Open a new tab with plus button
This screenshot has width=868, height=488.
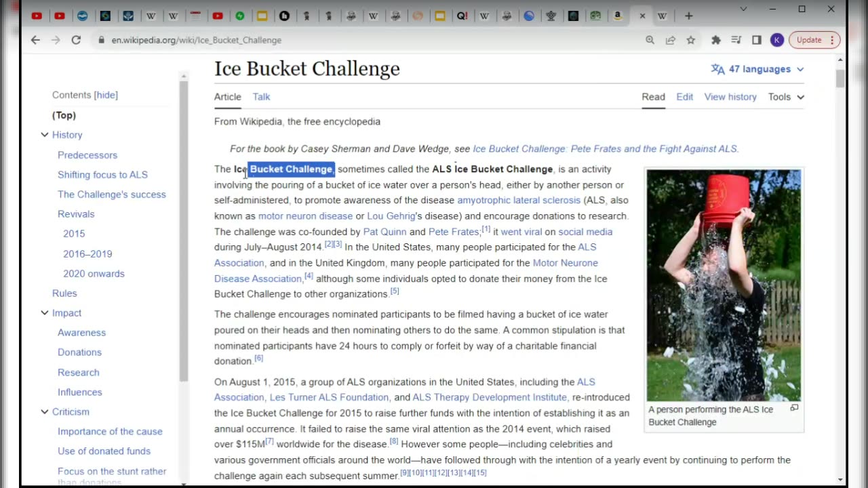click(x=688, y=16)
